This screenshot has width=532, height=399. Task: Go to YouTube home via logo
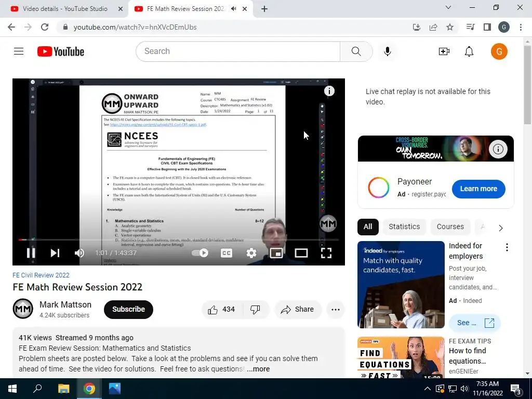pos(61,51)
